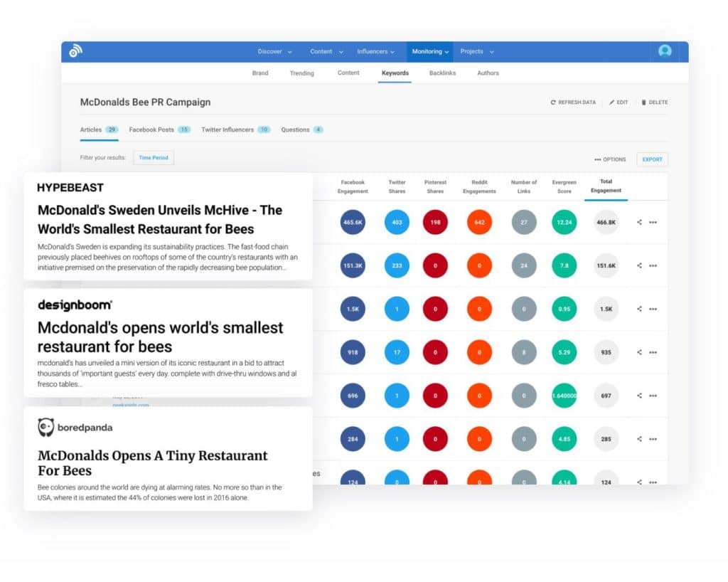Click the Delete button

coord(655,102)
